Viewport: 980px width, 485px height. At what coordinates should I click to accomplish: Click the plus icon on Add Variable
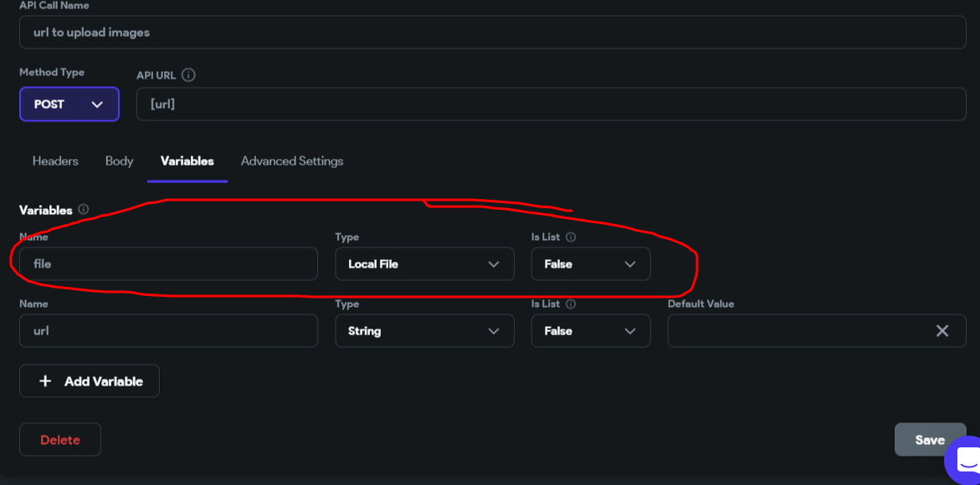point(45,380)
